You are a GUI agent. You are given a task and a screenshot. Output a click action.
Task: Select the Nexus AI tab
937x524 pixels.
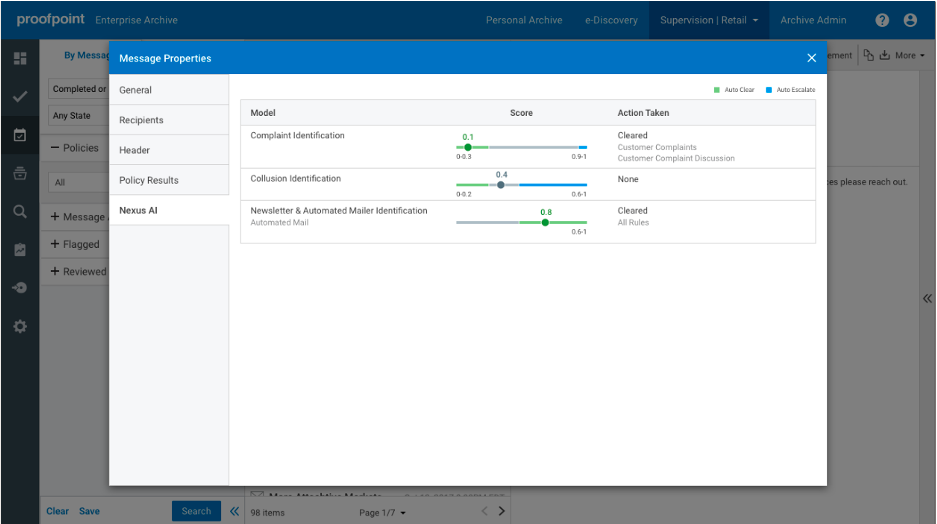pyautogui.click(x=169, y=210)
